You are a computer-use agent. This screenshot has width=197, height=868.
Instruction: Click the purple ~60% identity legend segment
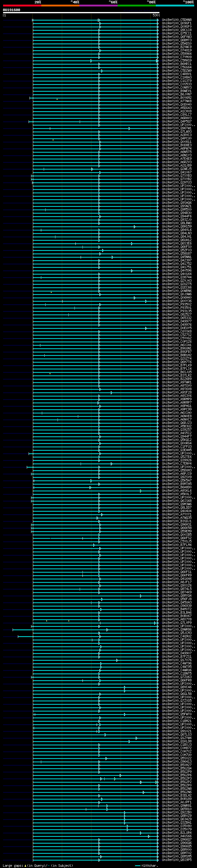coord(99,6)
